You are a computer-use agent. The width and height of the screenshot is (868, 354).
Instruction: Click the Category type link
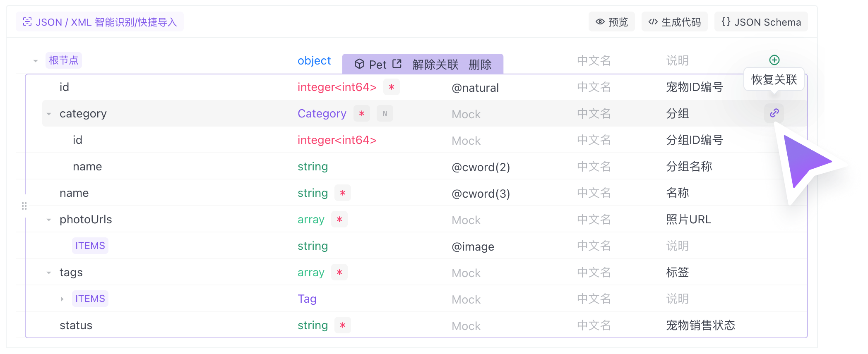[322, 114]
